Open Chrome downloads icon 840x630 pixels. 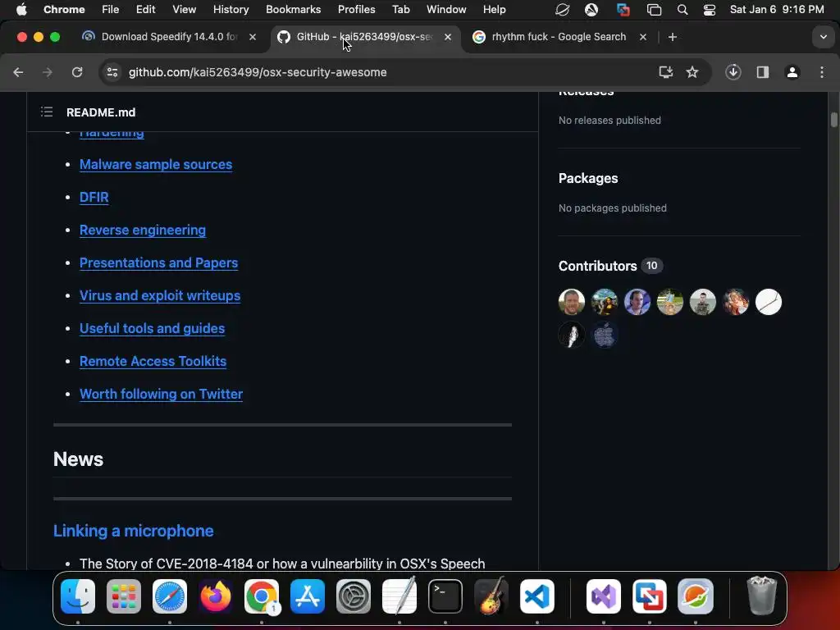733,72
